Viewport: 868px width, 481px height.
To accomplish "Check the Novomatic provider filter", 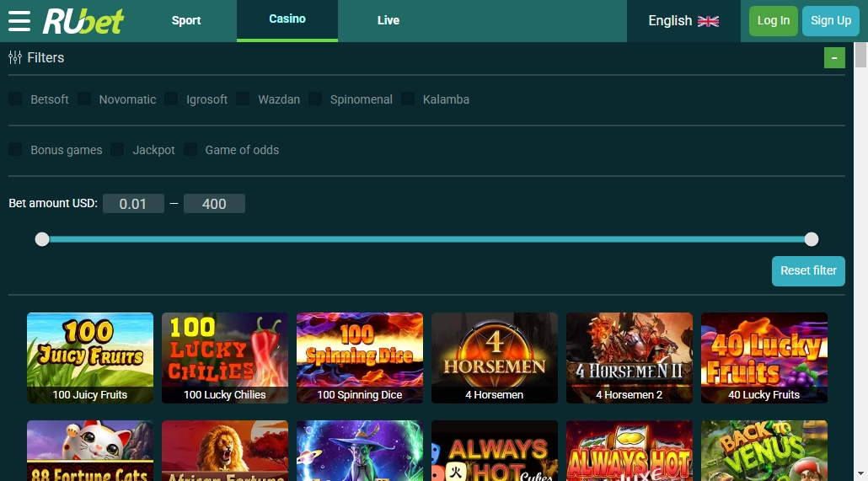I will (84, 99).
